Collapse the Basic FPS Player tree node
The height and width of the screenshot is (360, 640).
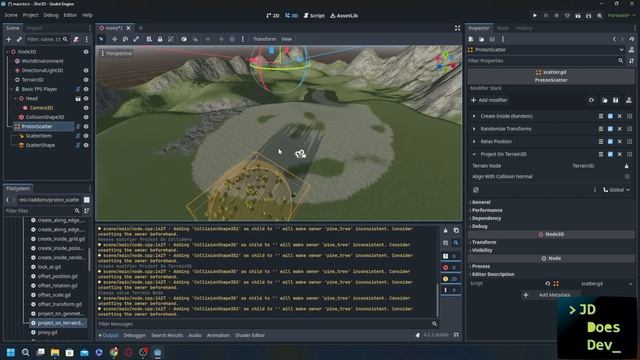(x=11, y=89)
